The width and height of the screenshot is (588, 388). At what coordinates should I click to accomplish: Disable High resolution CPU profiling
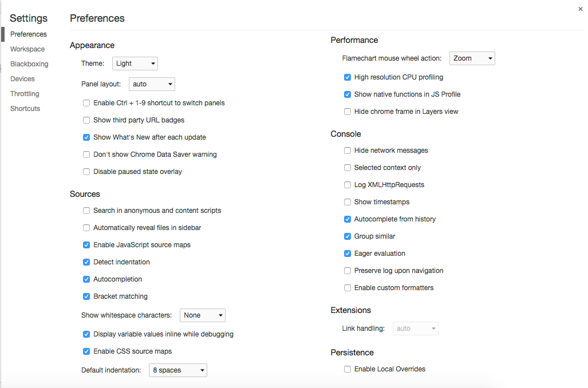click(348, 77)
